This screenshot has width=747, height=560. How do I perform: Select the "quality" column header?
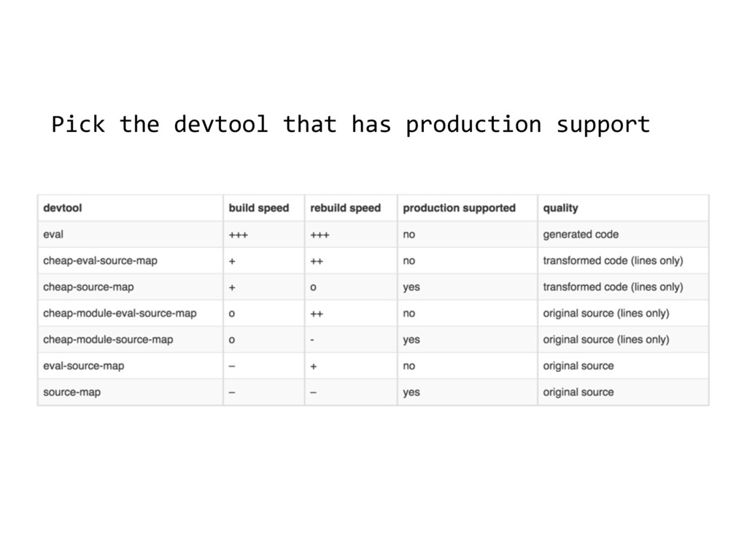pos(560,208)
